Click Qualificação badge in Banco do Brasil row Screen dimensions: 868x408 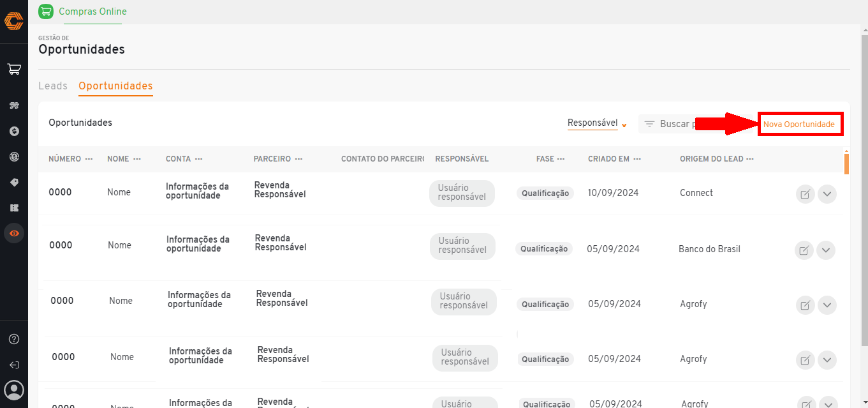(544, 249)
